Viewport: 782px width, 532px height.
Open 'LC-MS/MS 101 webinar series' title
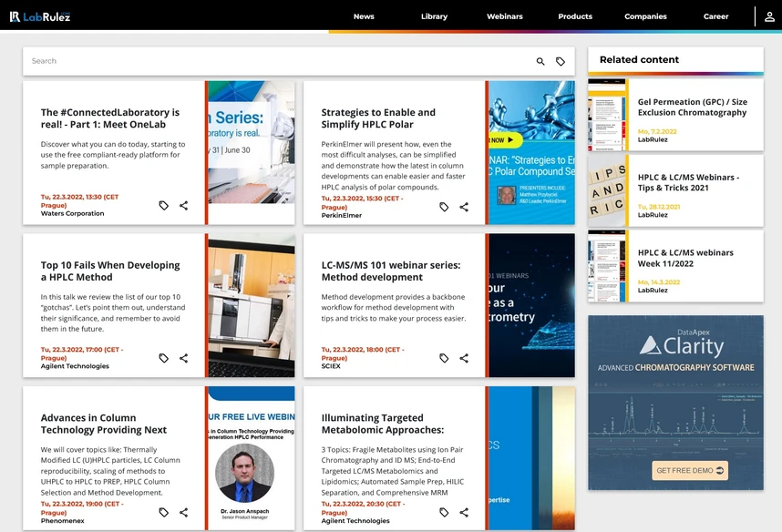(x=390, y=271)
